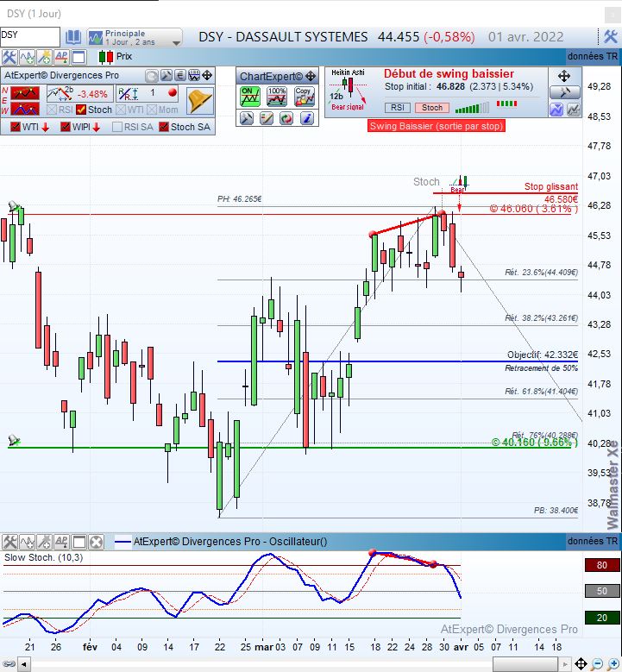
Task: Enable the RSI SA checkbox
Action: (x=117, y=127)
